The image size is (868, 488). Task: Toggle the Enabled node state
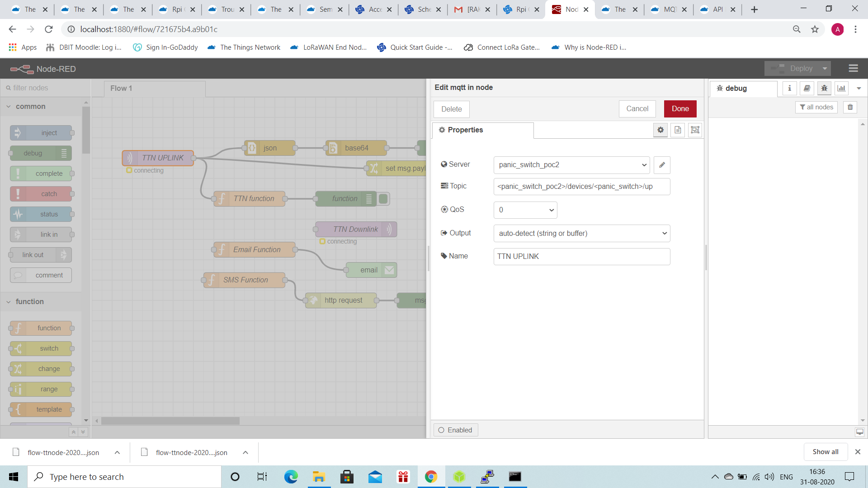(456, 430)
